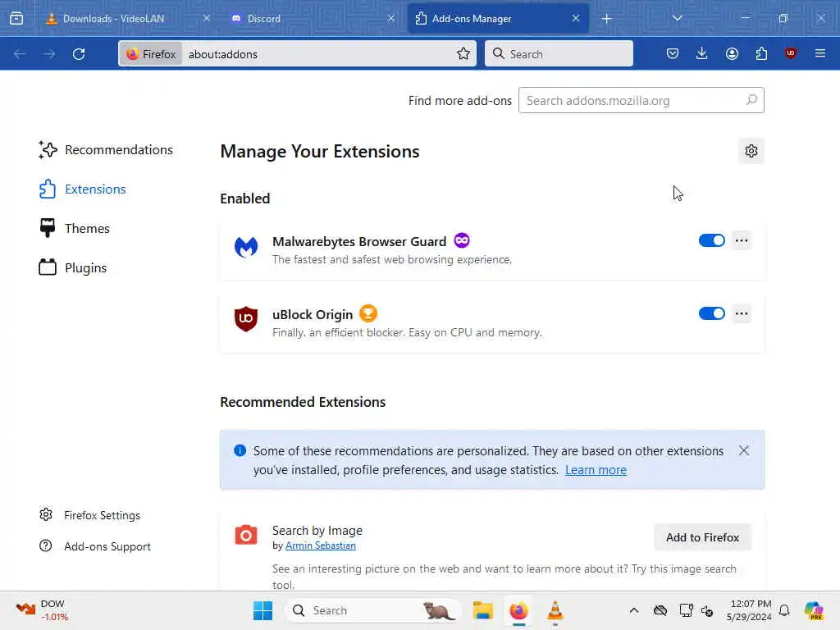Select Themes in the sidebar
This screenshot has height=630, width=840.
pos(75,228)
